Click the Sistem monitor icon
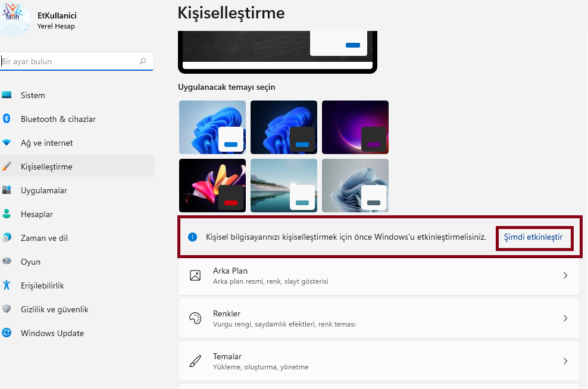The image size is (588, 389). [7, 95]
